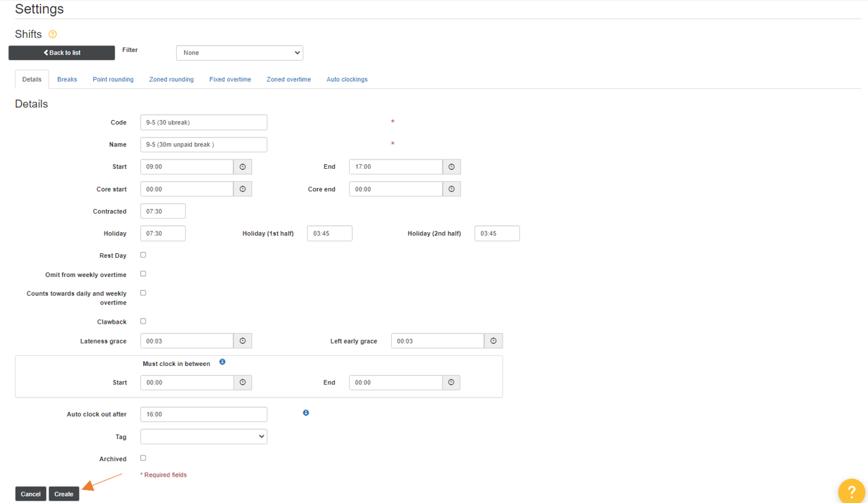Viewport: 868px width, 503px height.
Task: Open the clock picker beside End field
Action: [x=451, y=166]
